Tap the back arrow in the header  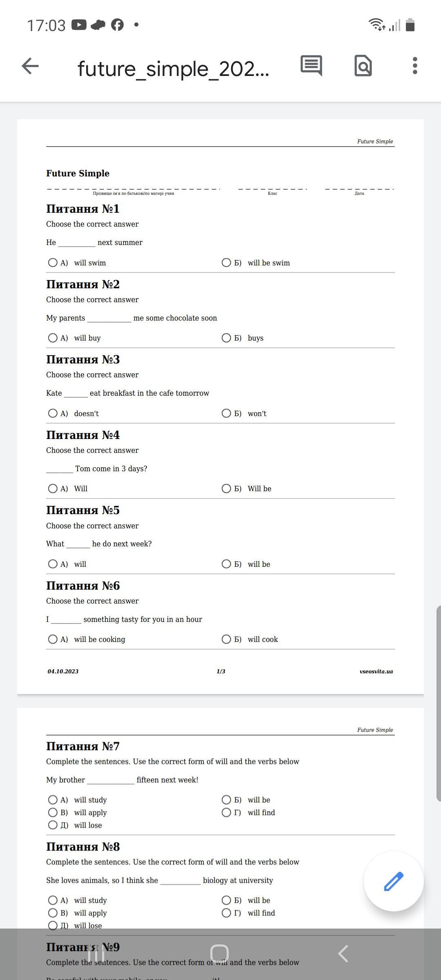(30, 66)
